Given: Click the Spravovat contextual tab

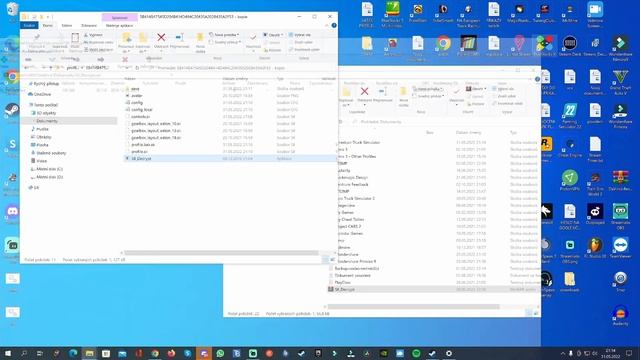Looking at the screenshot, I should tap(120, 18).
